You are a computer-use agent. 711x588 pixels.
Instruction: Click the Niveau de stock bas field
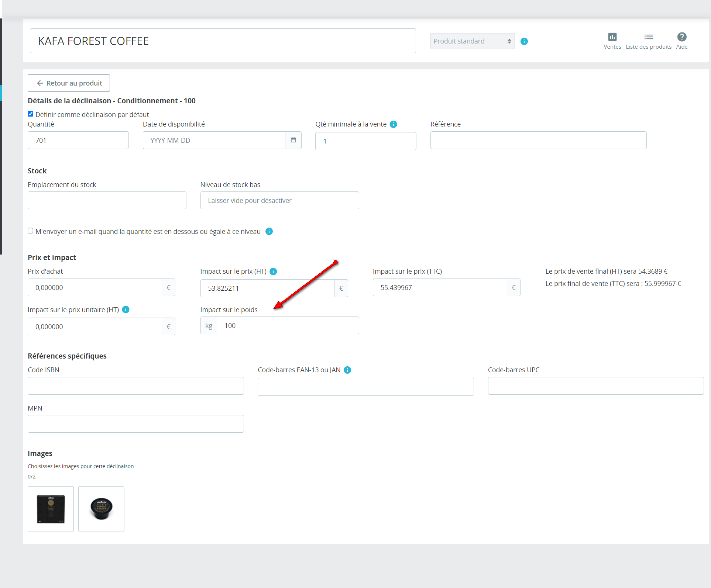tap(280, 200)
